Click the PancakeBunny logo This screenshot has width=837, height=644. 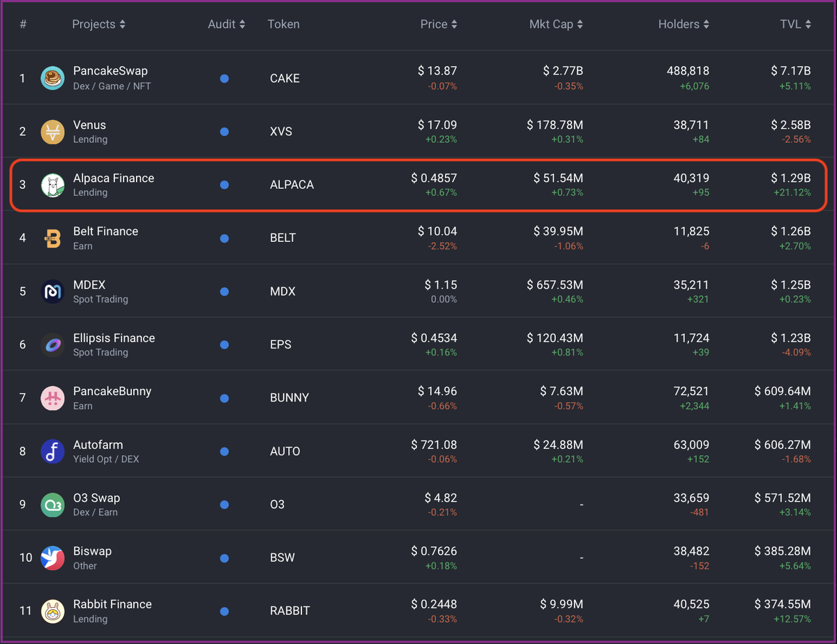pos(52,398)
